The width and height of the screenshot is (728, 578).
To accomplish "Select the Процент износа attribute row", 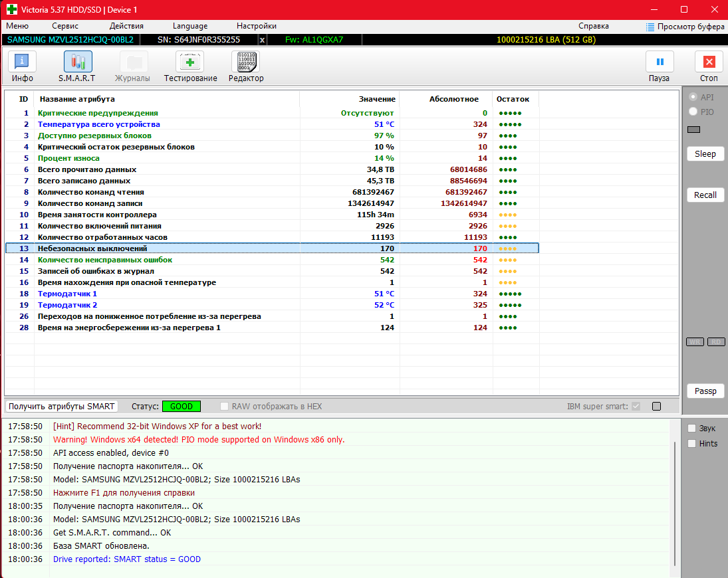I will 68,158.
